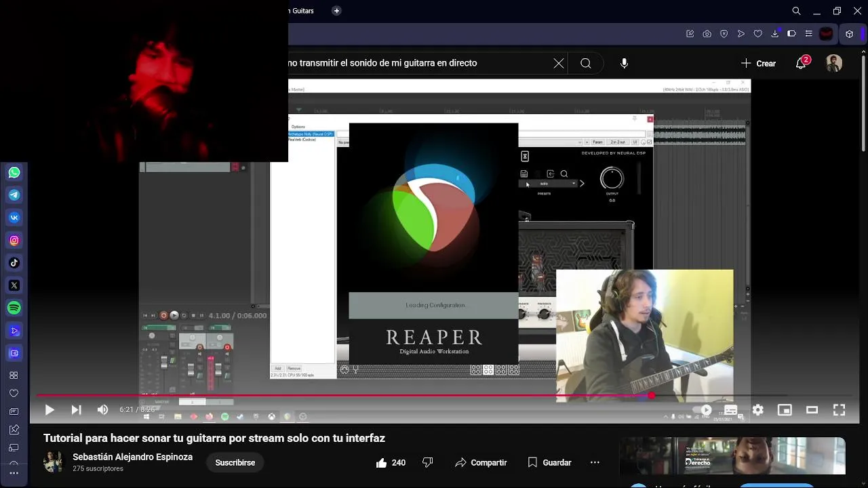Image resolution: width=868 pixels, height=488 pixels.
Task: Open VK messenger in the sidebar
Action: click(x=14, y=218)
